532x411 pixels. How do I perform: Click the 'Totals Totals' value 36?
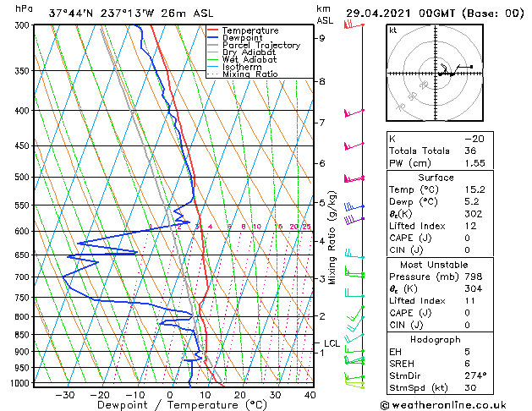470,151
